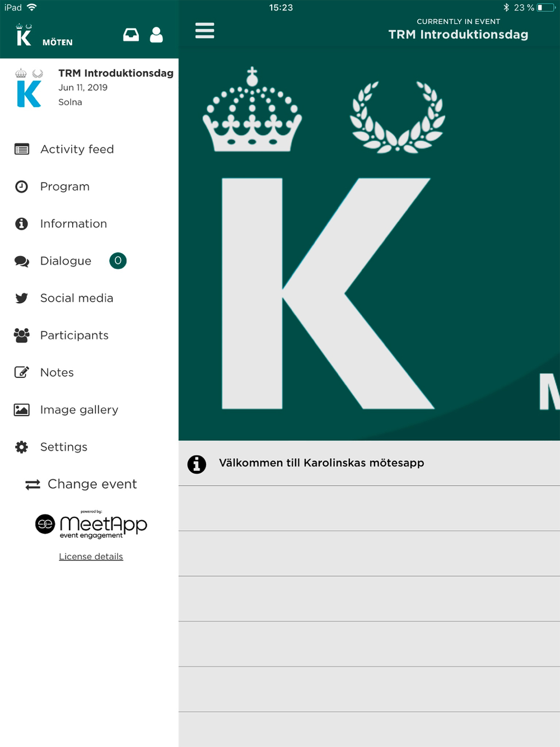The width and height of the screenshot is (560, 747).
Task: Click the Jun 11, 2019 event date
Action: click(83, 87)
